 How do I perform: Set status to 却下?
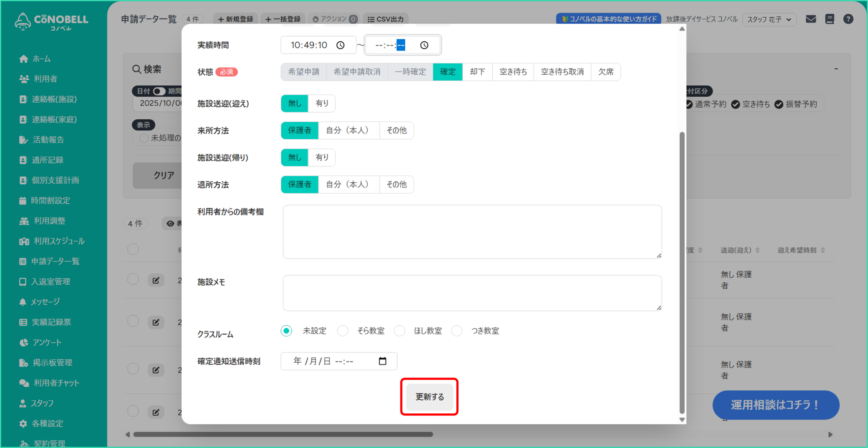(x=477, y=72)
